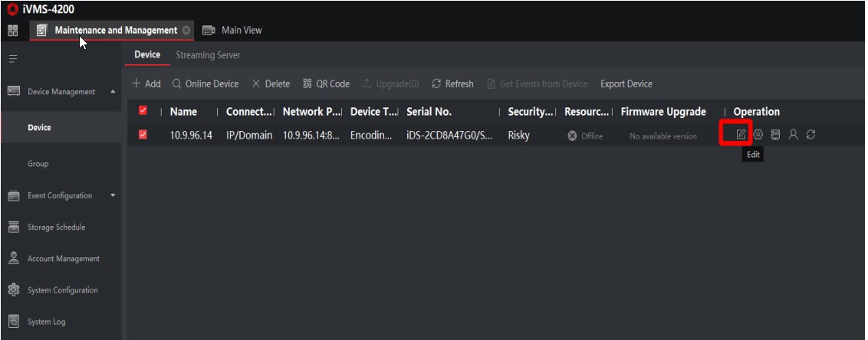Click the Add device button
Viewport: 868px width, 340px height.
pos(146,83)
